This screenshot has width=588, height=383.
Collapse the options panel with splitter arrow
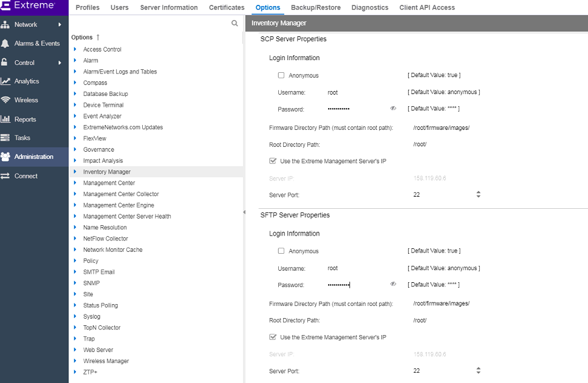244,212
